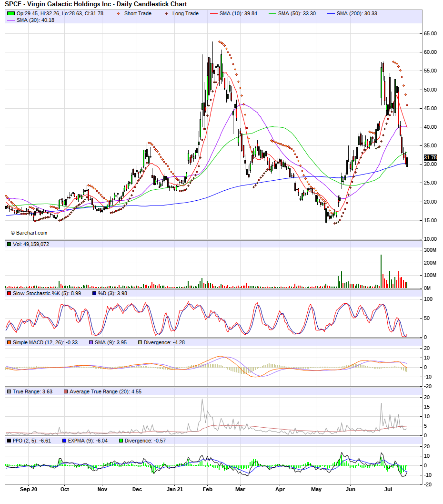Image resolution: width=443 pixels, height=504 pixels.
Task: Click the blue SMA (200) legend line
Action: [x=331, y=13]
